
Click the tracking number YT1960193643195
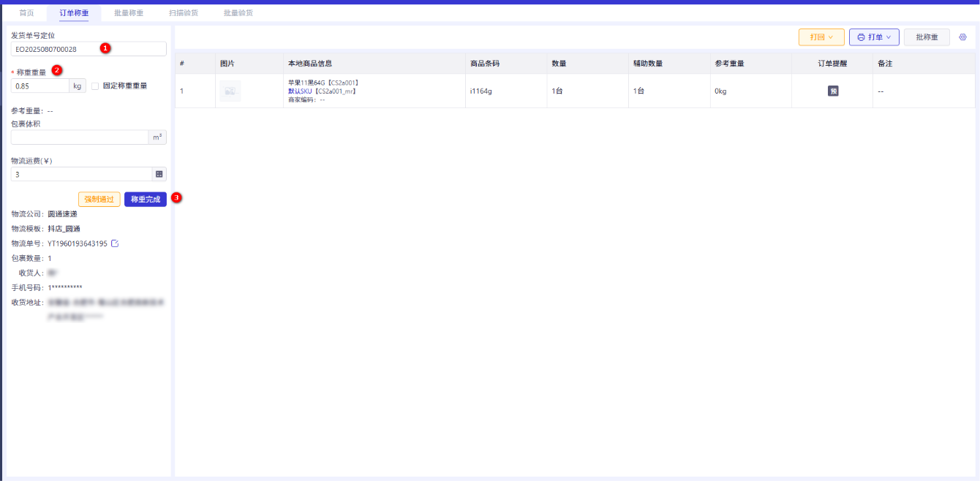point(78,243)
